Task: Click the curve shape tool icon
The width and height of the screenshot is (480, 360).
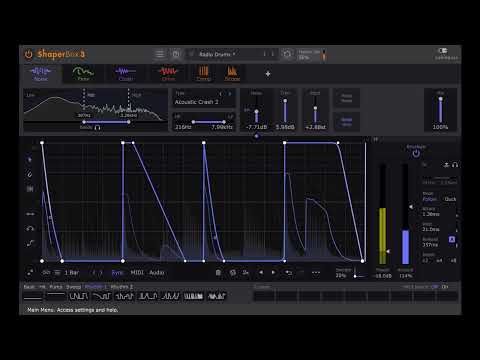Action: pos(30,243)
